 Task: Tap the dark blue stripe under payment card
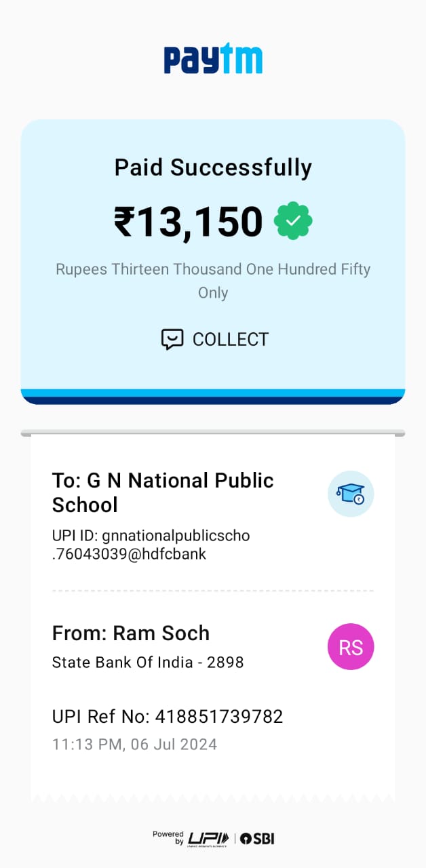(213, 400)
